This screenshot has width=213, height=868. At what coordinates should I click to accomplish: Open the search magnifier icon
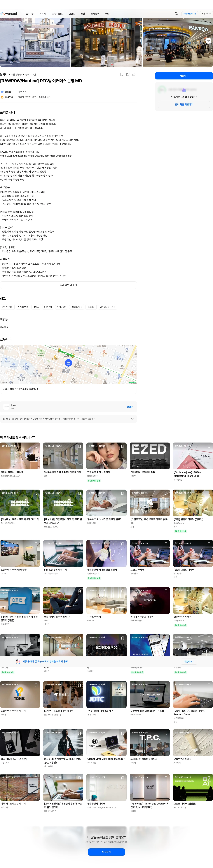point(176,14)
